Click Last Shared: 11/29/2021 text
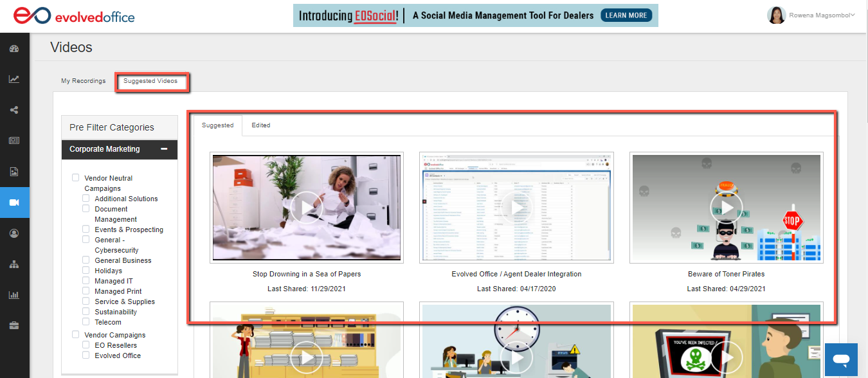This screenshot has height=378, width=868. pyautogui.click(x=307, y=289)
